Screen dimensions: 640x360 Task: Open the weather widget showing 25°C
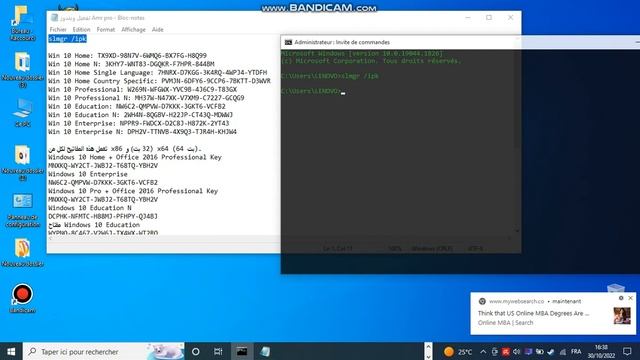[x=458, y=352]
